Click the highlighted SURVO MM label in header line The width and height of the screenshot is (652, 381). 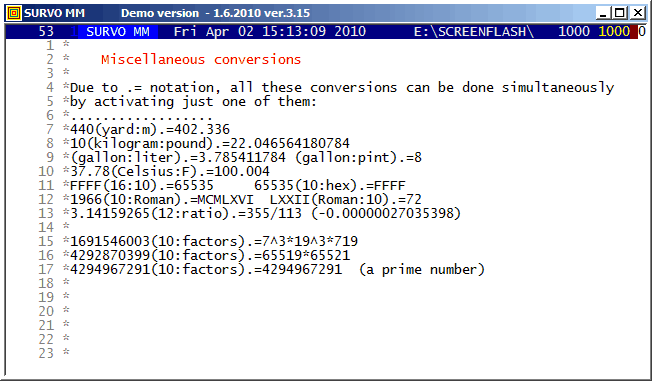coord(118,32)
